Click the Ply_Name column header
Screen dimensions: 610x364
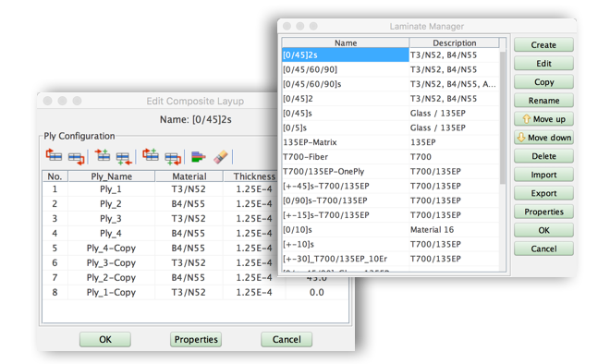111,176
